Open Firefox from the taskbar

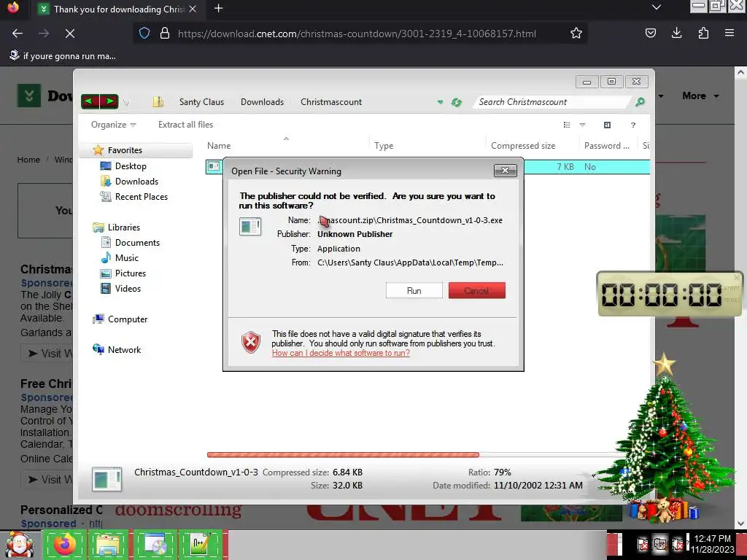65,545
